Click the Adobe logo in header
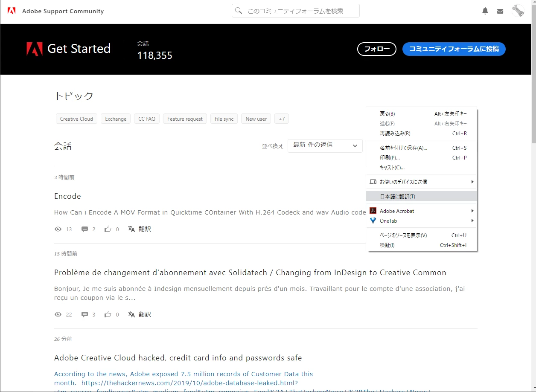The height and width of the screenshot is (392, 536). (x=12, y=11)
